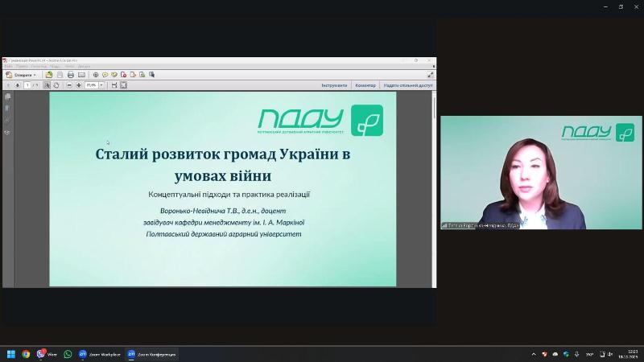The width and height of the screenshot is (644, 362).
Task: Click the fit width scrolling icon
Action: [114, 85]
